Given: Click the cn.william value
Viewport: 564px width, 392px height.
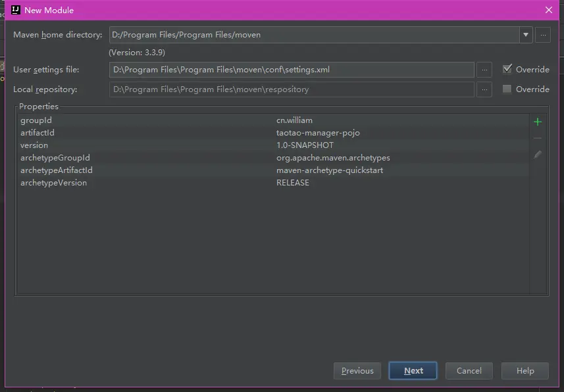Looking at the screenshot, I should tap(294, 120).
